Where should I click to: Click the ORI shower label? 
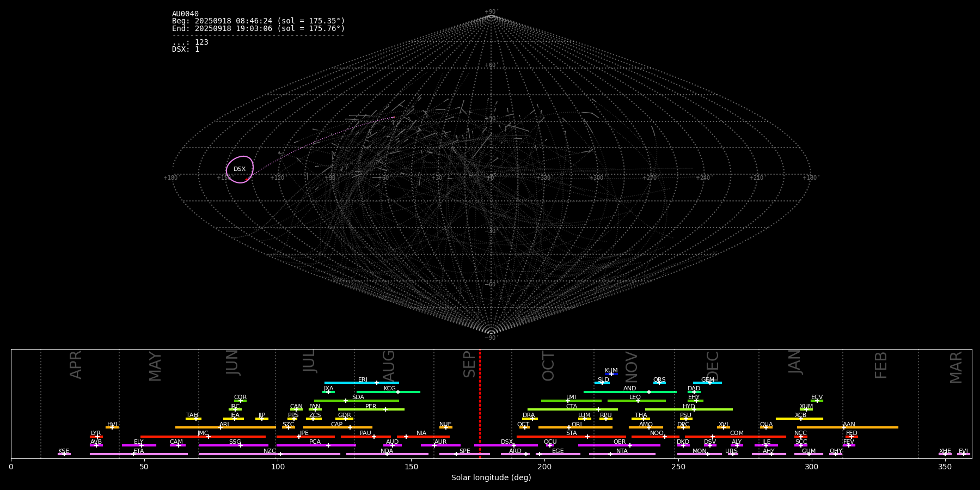[x=577, y=425]
